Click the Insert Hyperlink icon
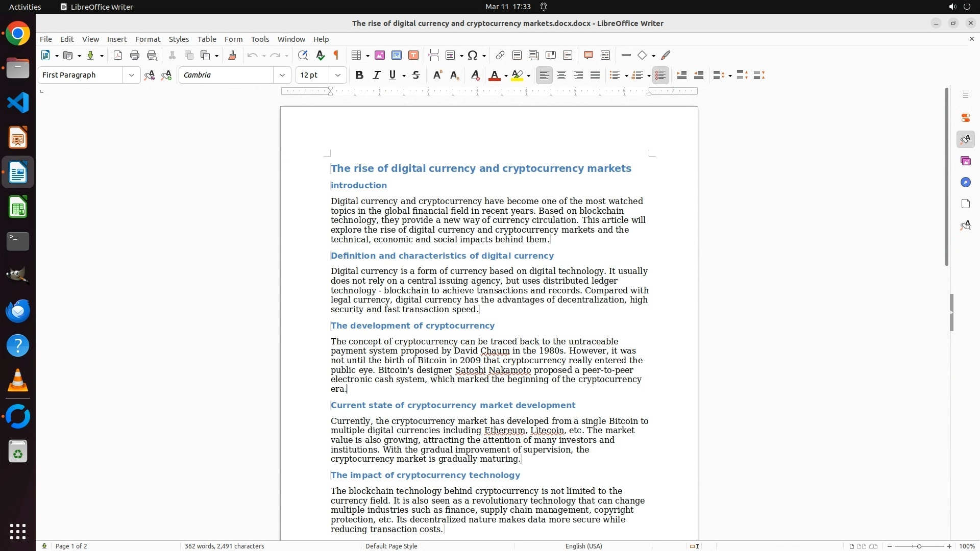 click(x=500, y=55)
